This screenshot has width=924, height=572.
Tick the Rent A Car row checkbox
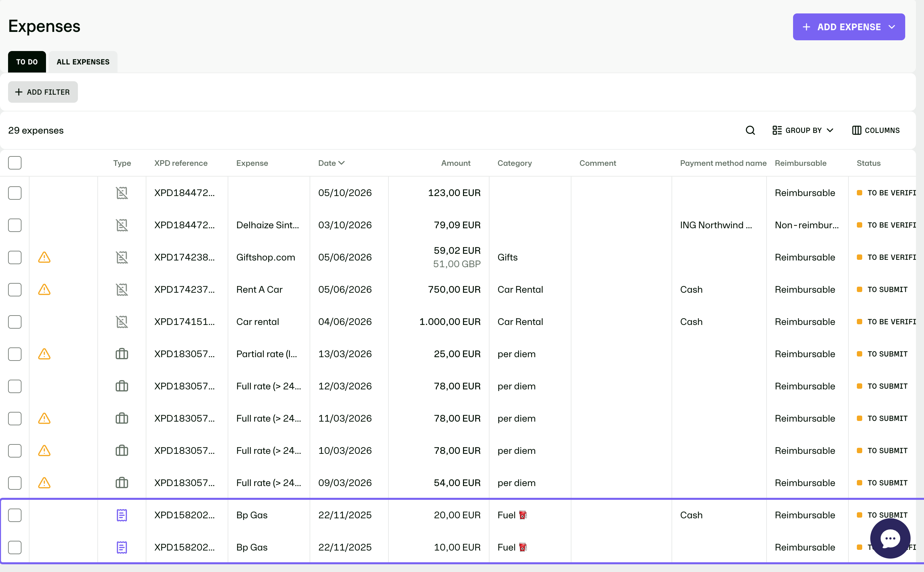coord(15,289)
